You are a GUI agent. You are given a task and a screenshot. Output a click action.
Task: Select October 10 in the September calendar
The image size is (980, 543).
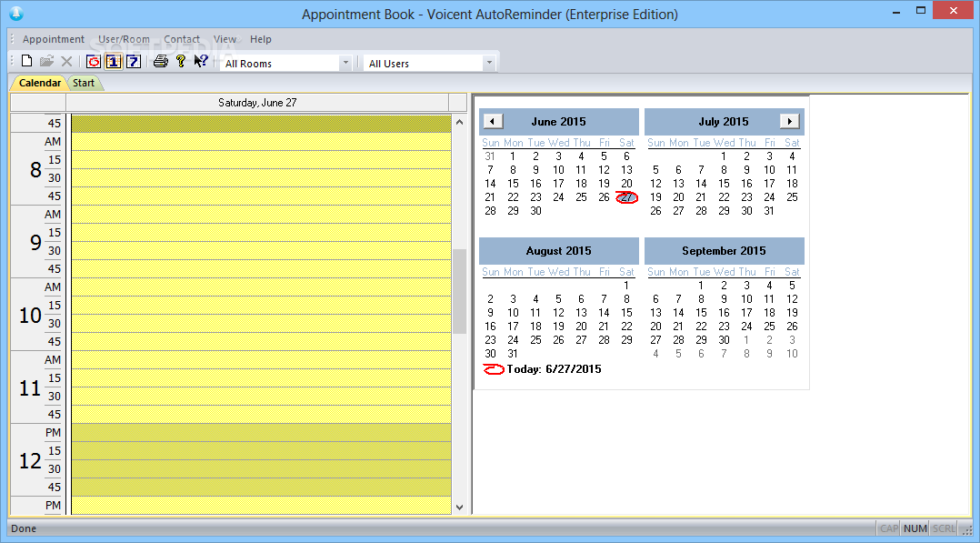tap(792, 354)
